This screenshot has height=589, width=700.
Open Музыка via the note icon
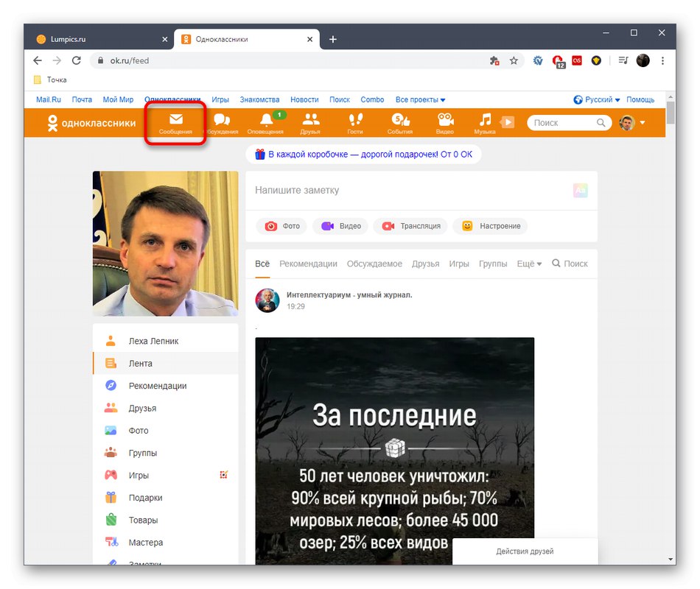pos(484,121)
